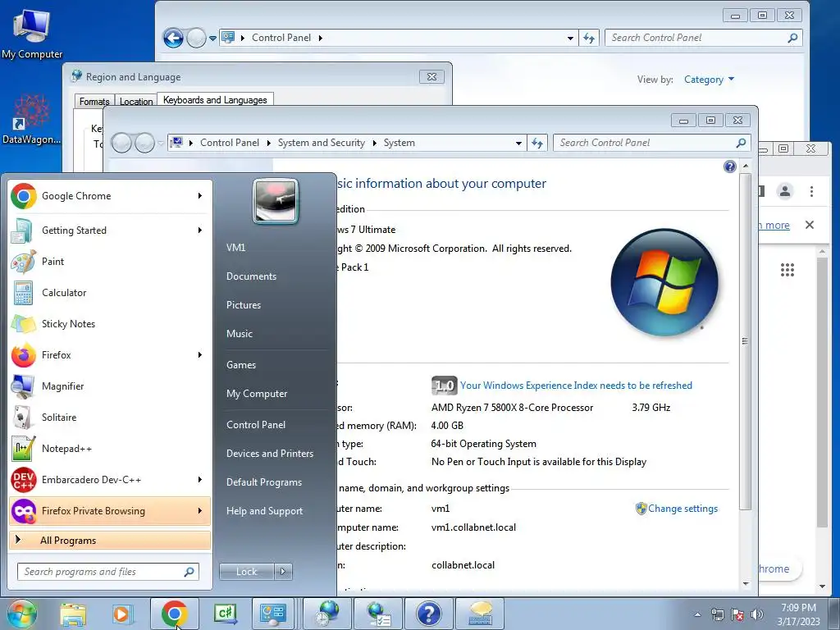The width and height of the screenshot is (840, 630).
Task: Click the network tray icon
Action: [x=717, y=614]
